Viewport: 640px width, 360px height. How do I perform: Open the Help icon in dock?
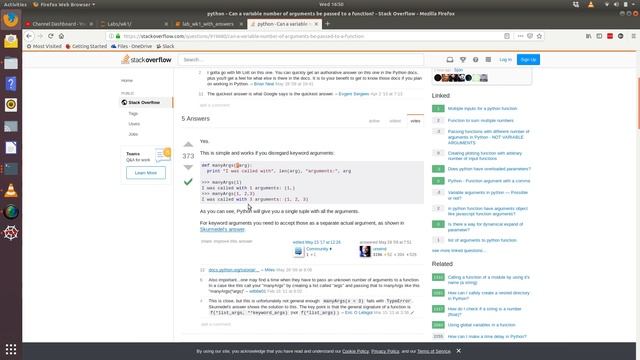[x=11, y=84]
